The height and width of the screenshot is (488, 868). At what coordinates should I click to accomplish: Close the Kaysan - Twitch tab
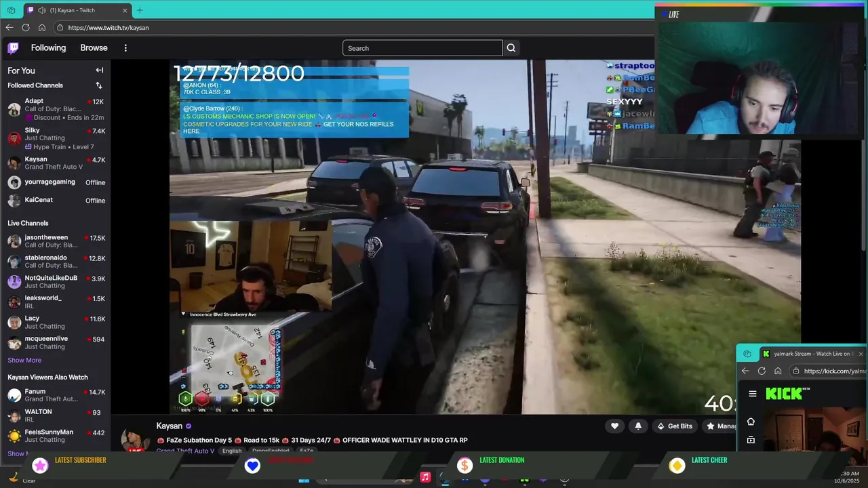[125, 10]
